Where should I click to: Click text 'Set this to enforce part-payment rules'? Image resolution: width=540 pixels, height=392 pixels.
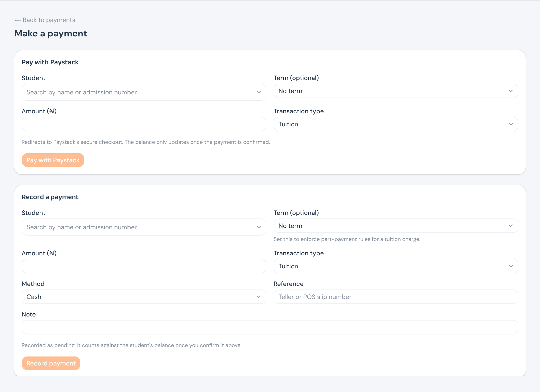coord(347,239)
